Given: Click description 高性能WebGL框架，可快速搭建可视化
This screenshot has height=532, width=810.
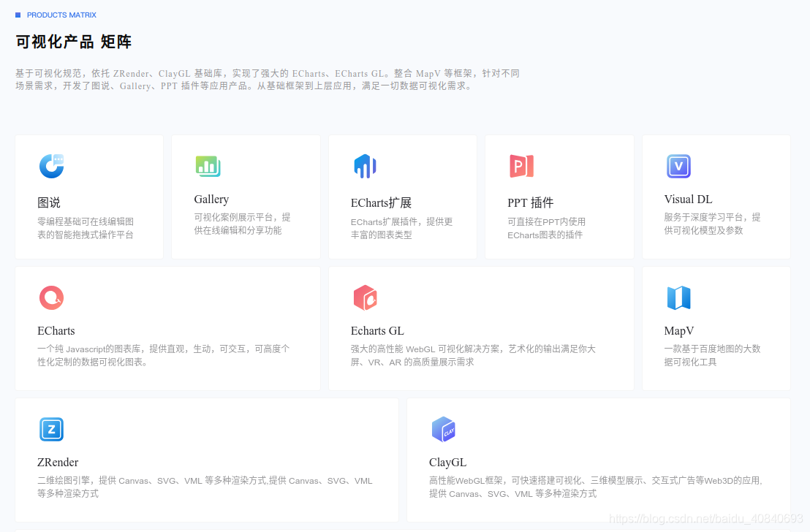Looking at the screenshot, I should point(596,487).
